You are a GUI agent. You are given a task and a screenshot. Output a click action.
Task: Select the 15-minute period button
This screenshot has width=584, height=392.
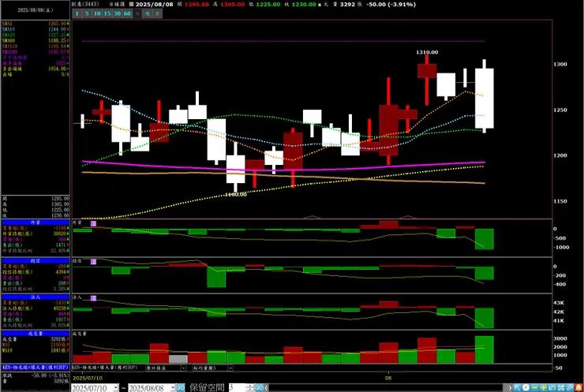pyautogui.click(x=107, y=13)
